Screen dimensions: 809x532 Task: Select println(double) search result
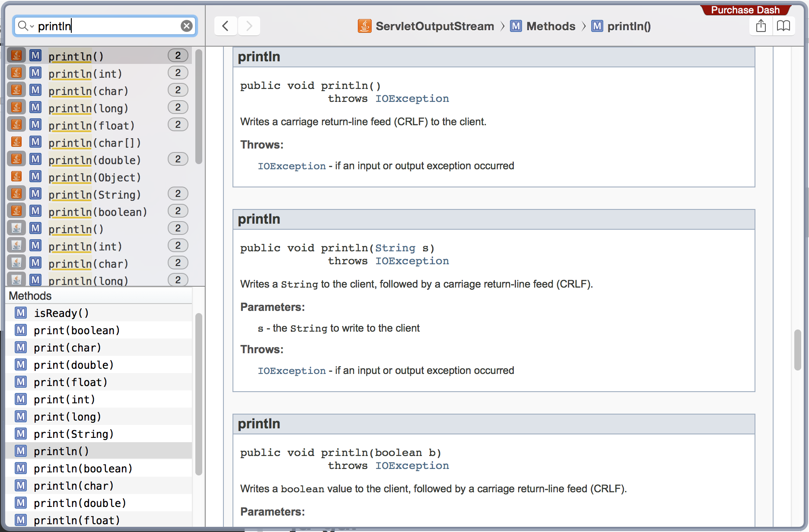(x=99, y=160)
